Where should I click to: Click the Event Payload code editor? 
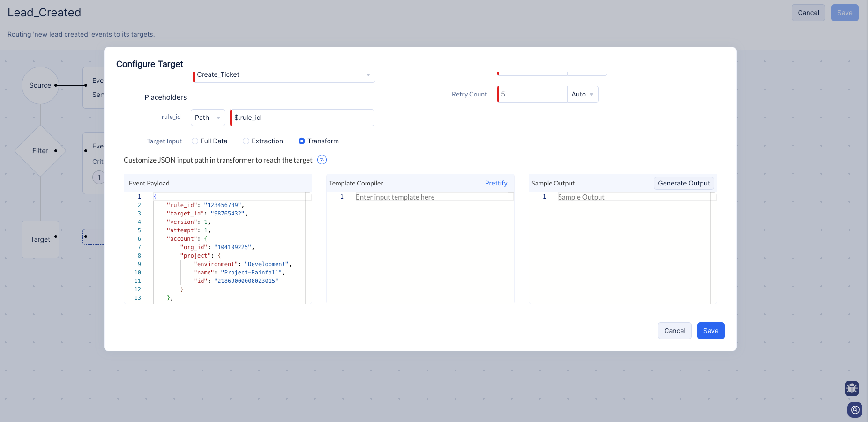tap(230, 248)
